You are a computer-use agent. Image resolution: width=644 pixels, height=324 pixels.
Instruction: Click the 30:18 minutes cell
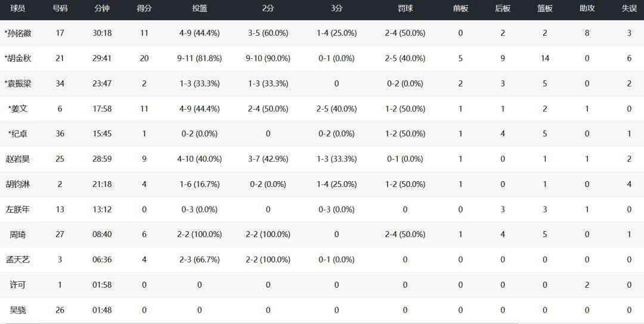click(102, 33)
